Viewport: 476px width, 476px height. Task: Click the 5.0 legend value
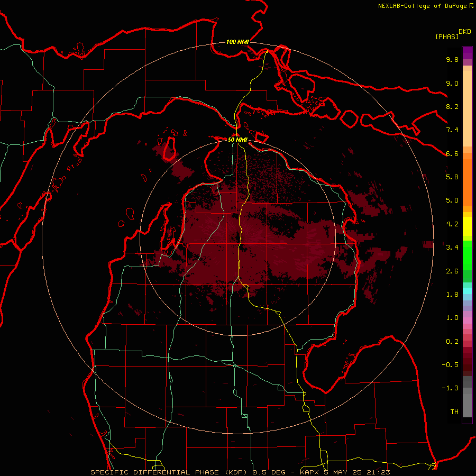click(452, 200)
